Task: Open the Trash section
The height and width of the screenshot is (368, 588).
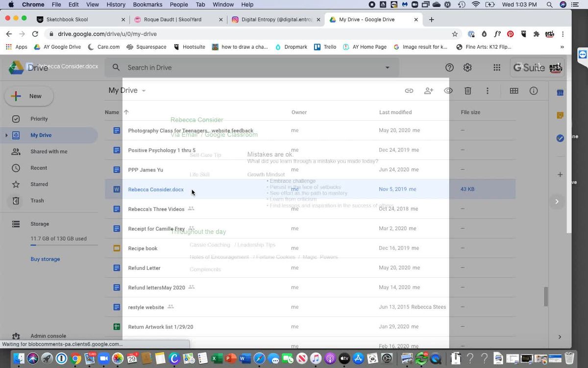Action: [x=37, y=201]
